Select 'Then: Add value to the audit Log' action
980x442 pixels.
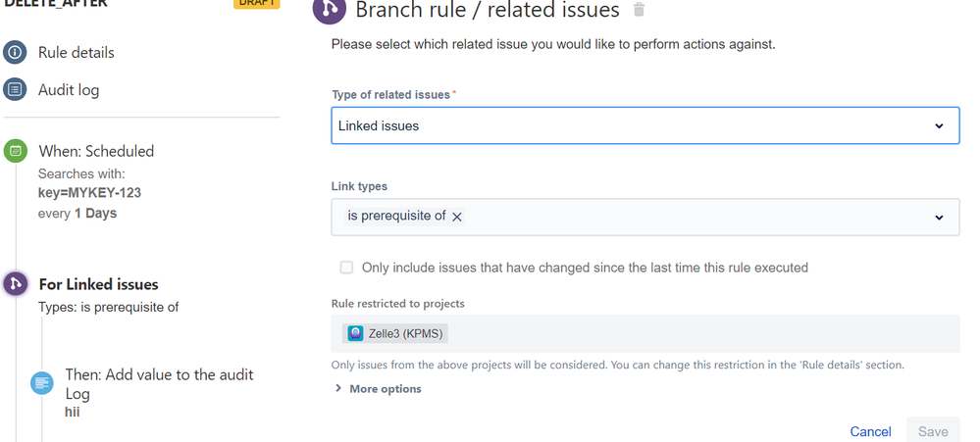tap(159, 384)
